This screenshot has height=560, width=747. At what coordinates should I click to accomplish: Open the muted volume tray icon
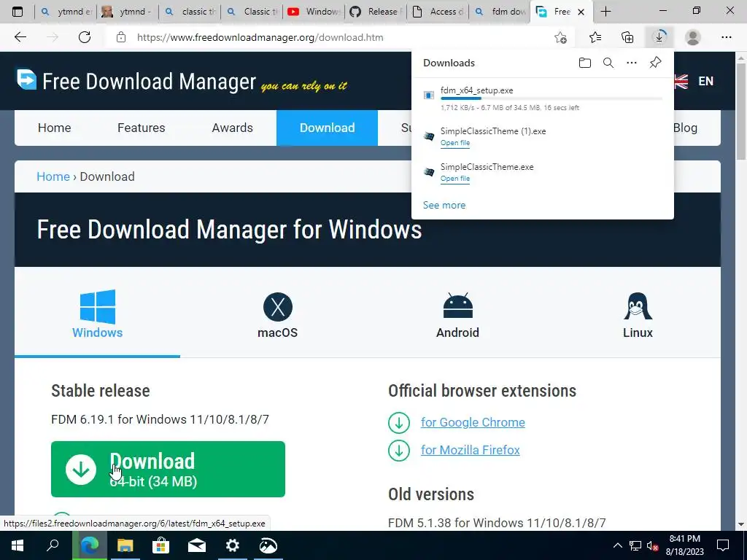(x=652, y=546)
